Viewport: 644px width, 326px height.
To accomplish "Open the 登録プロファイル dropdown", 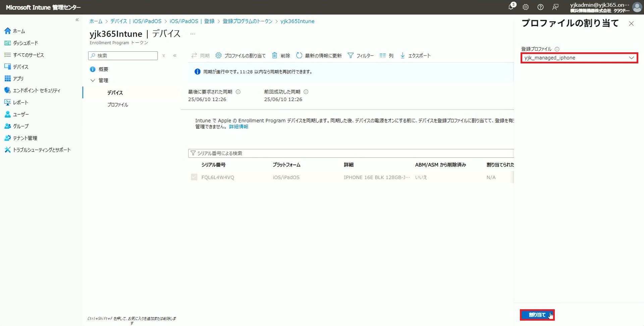I will click(579, 58).
